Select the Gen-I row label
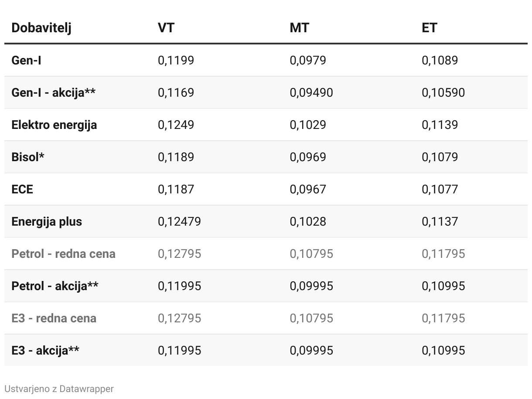Screen dimensions: 532x399 [26, 60]
